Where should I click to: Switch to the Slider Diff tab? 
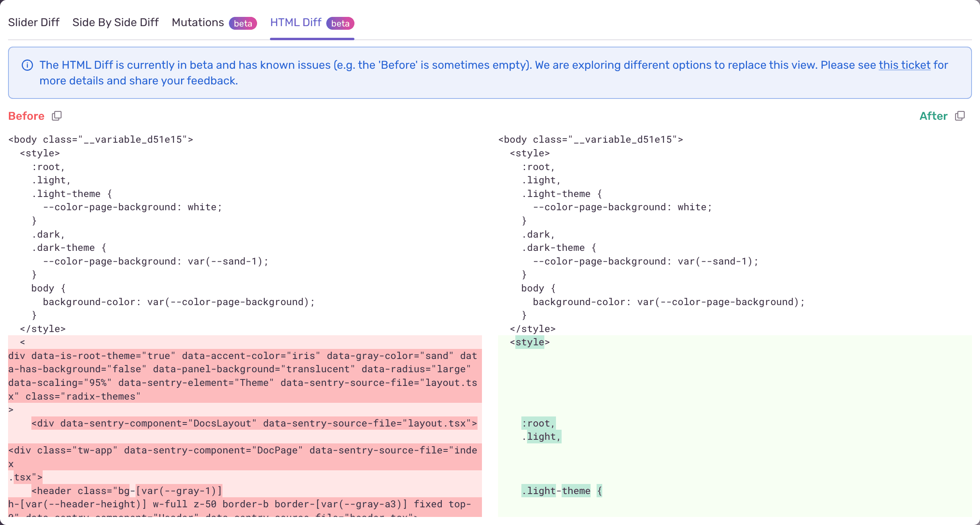[34, 23]
